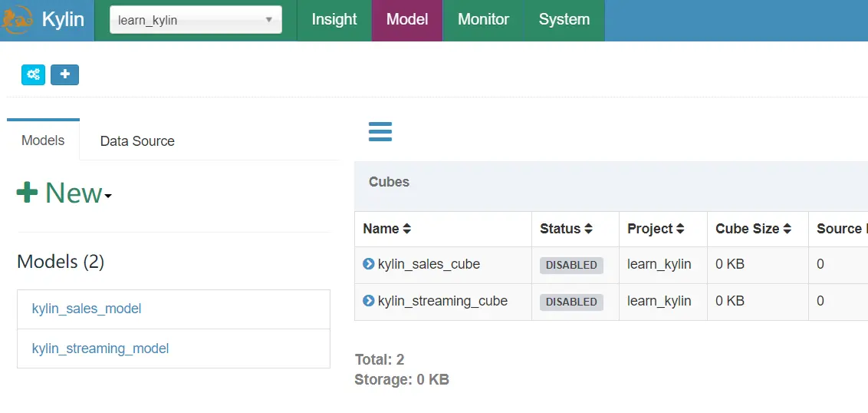The width and height of the screenshot is (868, 413).
Task: Open the System menu
Action: click(564, 20)
